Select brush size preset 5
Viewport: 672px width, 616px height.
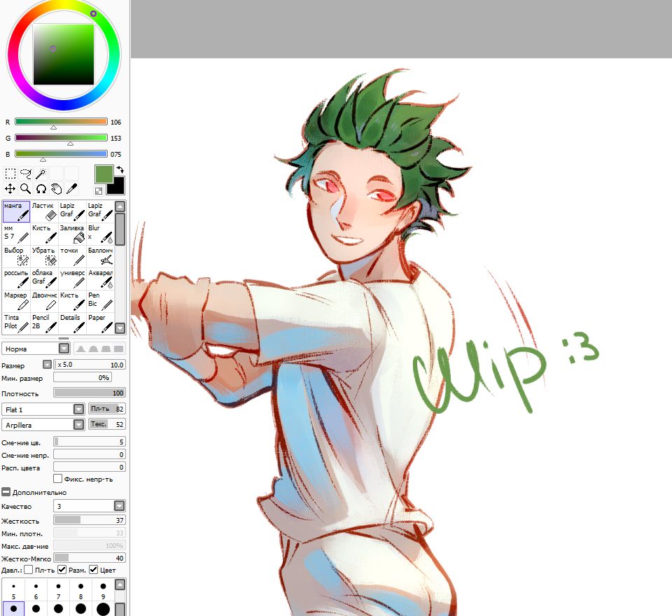(x=14, y=590)
